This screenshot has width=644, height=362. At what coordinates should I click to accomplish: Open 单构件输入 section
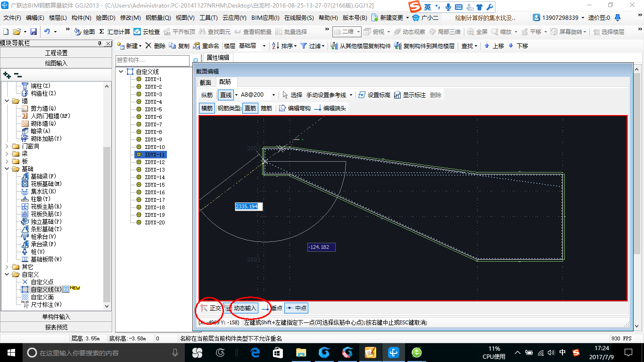[x=57, y=317]
